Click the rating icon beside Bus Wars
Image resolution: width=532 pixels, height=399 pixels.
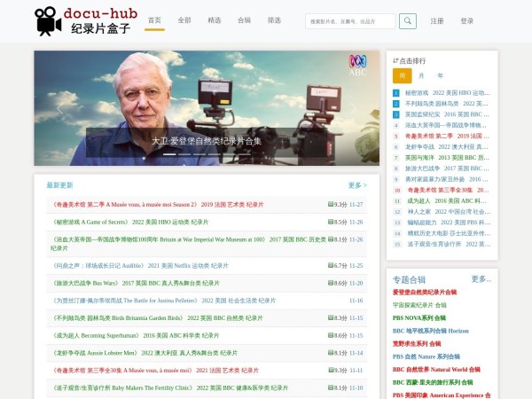(x=331, y=283)
